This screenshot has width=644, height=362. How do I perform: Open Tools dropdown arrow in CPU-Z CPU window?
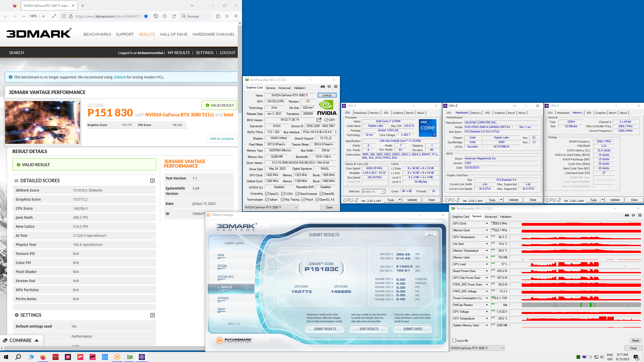tap(400, 200)
